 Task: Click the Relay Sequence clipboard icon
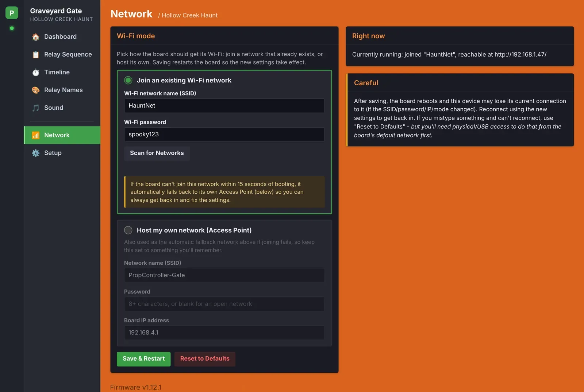pos(35,55)
